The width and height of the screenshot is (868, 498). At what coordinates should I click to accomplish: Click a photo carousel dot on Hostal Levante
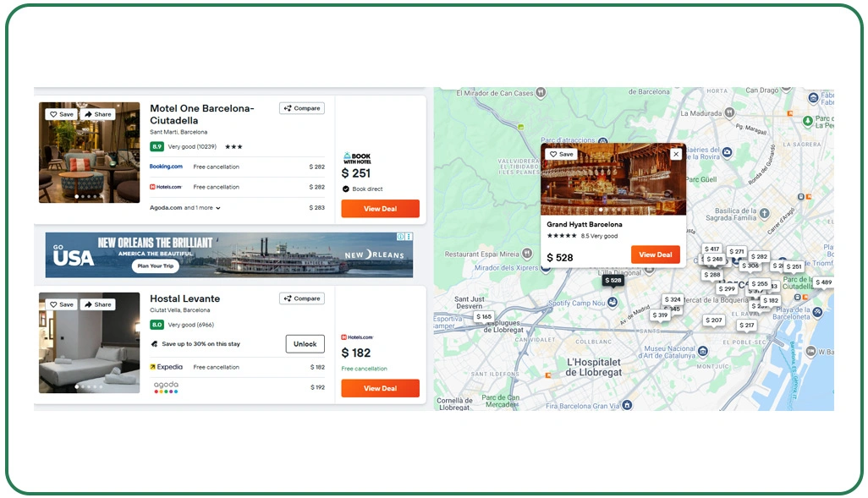88,386
